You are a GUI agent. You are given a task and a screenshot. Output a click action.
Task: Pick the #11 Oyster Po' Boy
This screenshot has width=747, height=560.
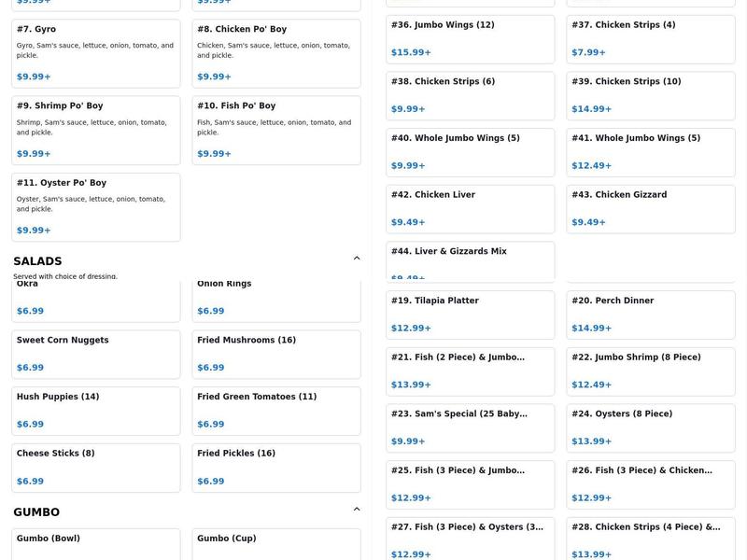click(95, 206)
